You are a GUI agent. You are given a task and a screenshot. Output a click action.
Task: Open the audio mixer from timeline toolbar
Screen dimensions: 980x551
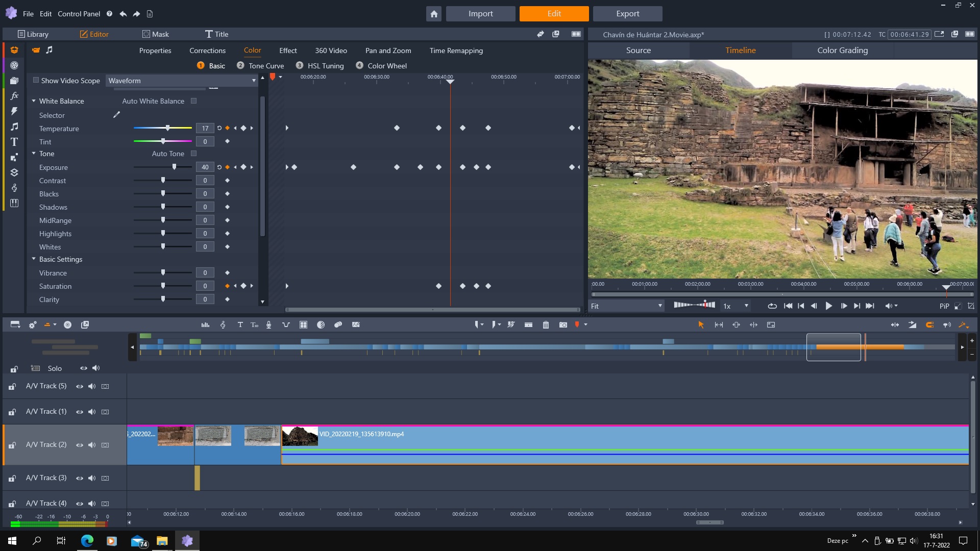click(x=205, y=325)
